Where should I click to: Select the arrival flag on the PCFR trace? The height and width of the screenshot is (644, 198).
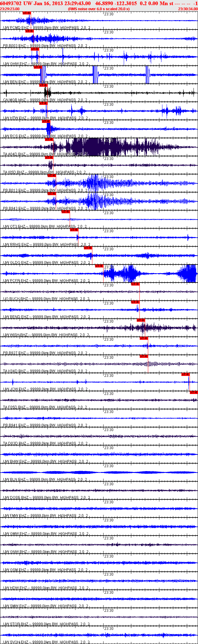[x=99, y=266]
